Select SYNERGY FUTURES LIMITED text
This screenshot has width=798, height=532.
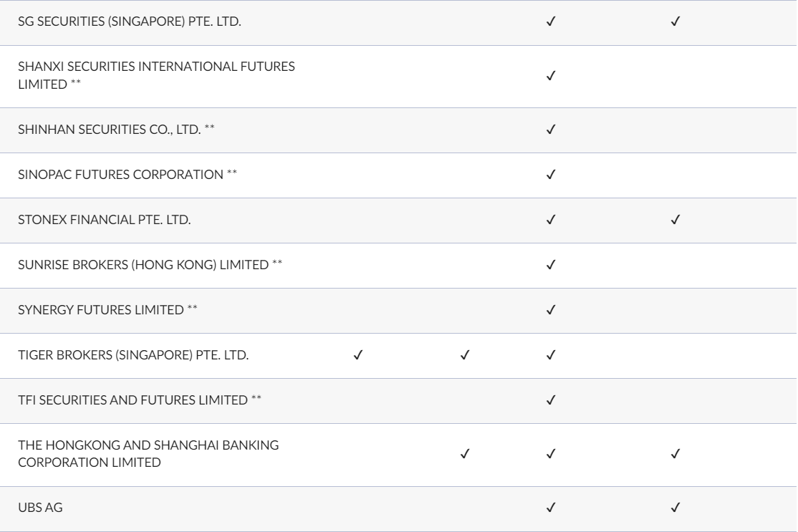pyautogui.click(x=101, y=310)
